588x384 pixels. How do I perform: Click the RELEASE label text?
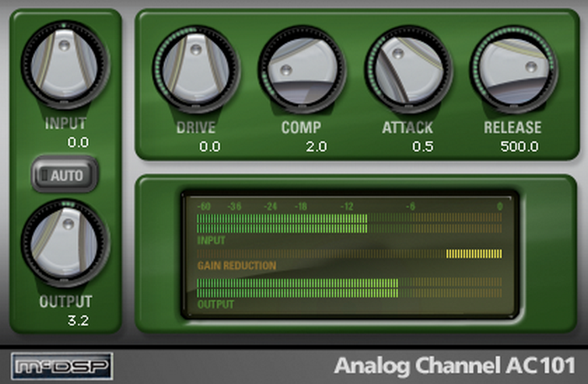[512, 128]
